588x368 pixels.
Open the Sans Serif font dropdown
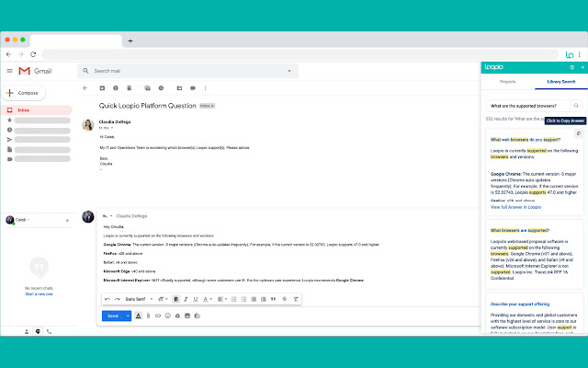click(138, 299)
